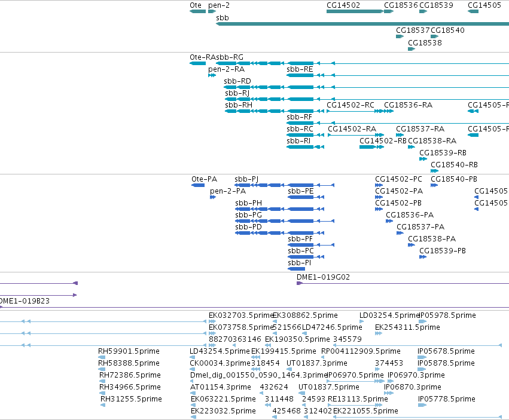Click EST RH31255.5prime
The height and width of the screenshot is (420, 509).
pyautogui.click(x=103, y=406)
